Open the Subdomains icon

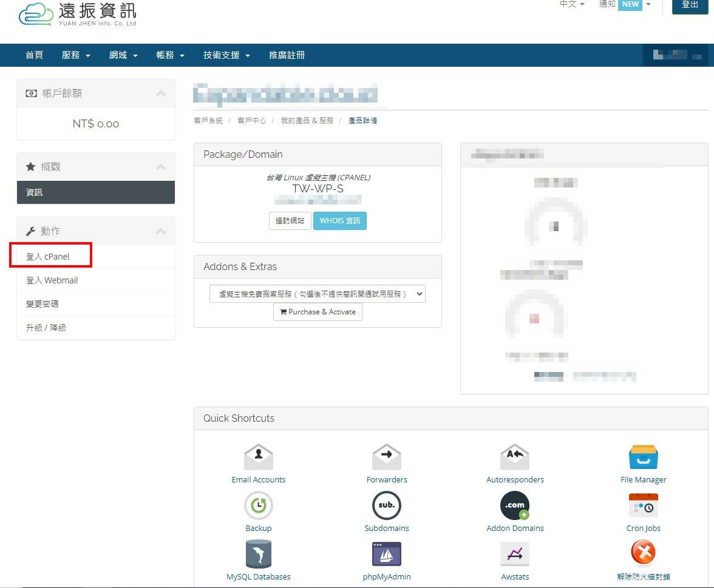coord(387,505)
